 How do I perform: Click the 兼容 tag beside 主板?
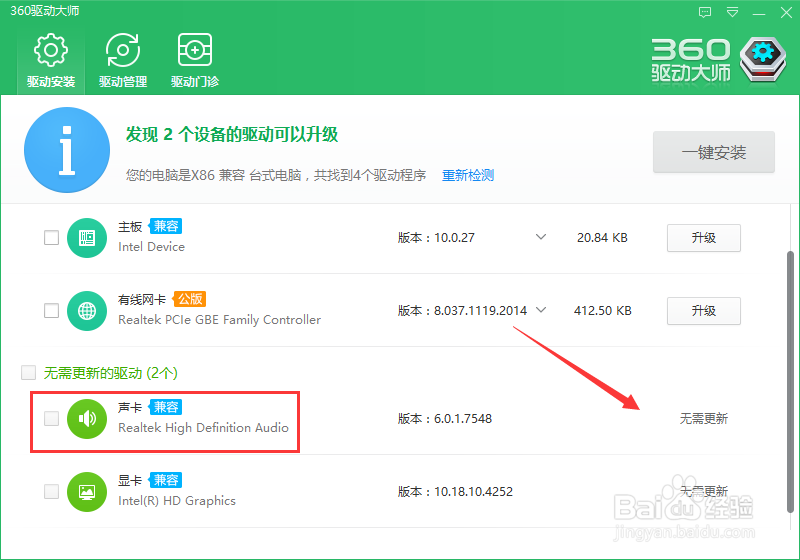(x=166, y=226)
